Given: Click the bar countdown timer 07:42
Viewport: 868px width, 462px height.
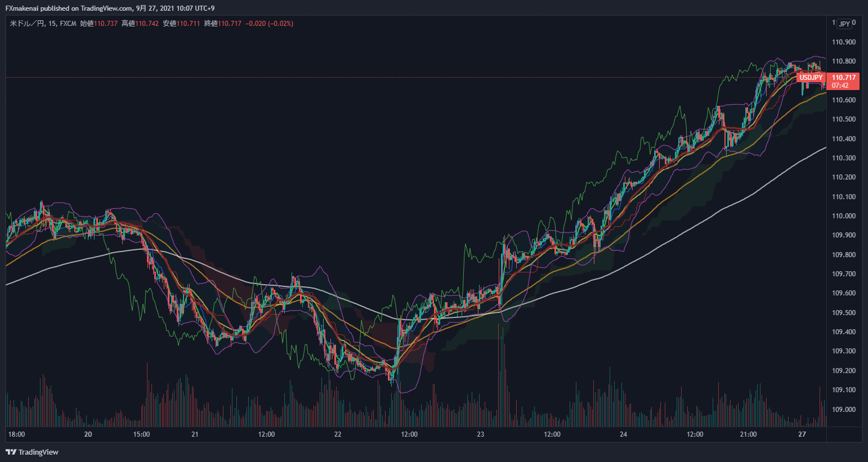Looking at the screenshot, I should click(840, 86).
